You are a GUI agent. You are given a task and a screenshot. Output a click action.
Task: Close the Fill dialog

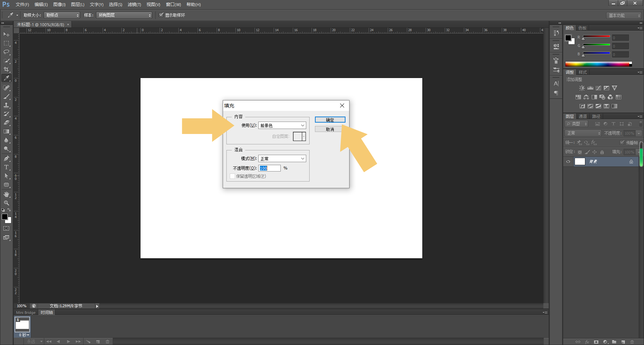[342, 106]
